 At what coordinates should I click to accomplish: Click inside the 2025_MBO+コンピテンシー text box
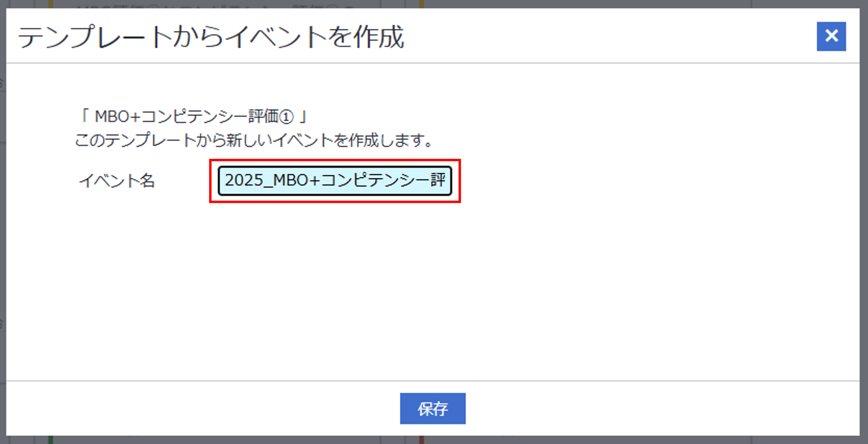[x=335, y=181]
